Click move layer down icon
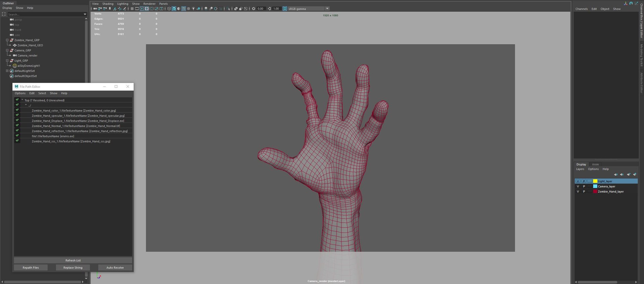The width and height of the screenshot is (644, 284). 622,174
